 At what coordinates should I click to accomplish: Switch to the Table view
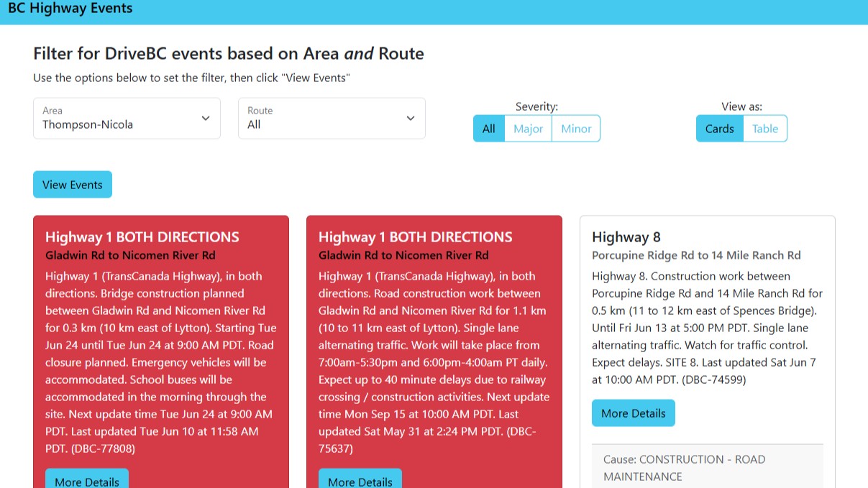765,129
